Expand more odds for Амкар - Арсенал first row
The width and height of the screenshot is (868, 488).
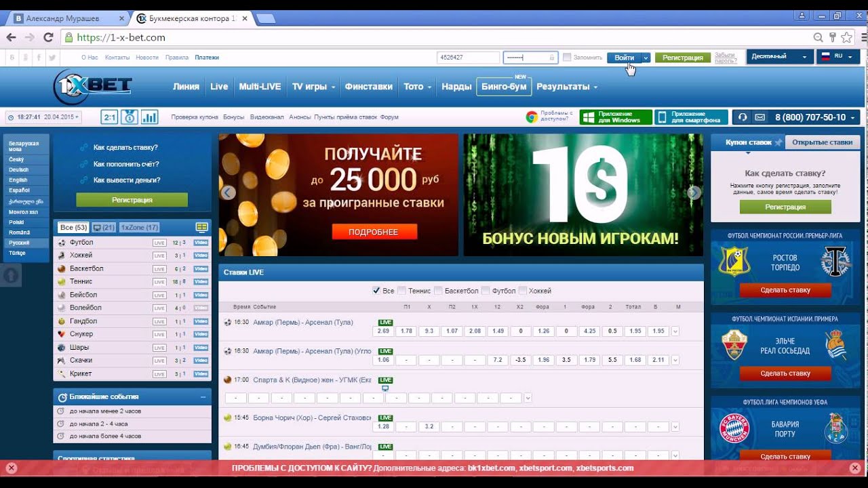(675, 331)
